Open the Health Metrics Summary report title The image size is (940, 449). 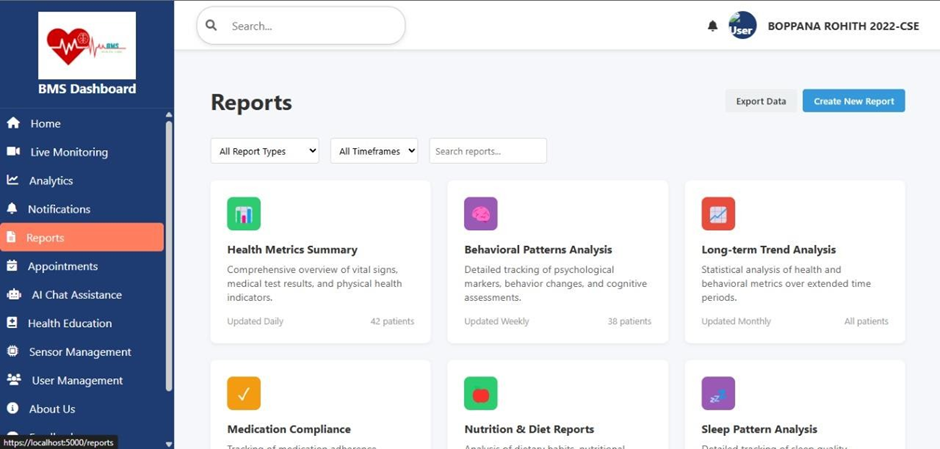click(x=292, y=249)
